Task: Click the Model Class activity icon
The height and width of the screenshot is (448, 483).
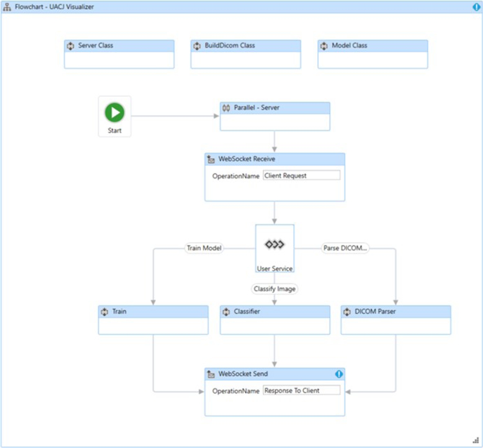Action: (324, 46)
